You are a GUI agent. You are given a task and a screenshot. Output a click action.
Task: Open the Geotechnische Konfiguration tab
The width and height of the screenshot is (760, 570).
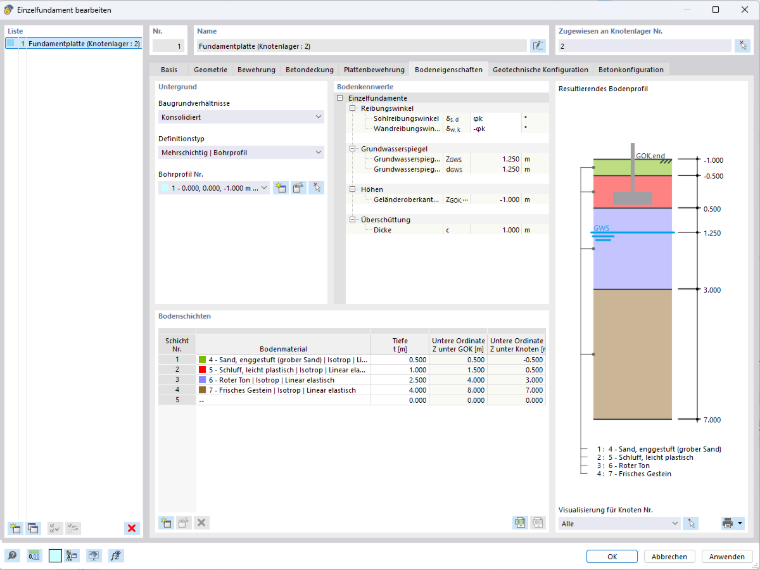pos(540,69)
